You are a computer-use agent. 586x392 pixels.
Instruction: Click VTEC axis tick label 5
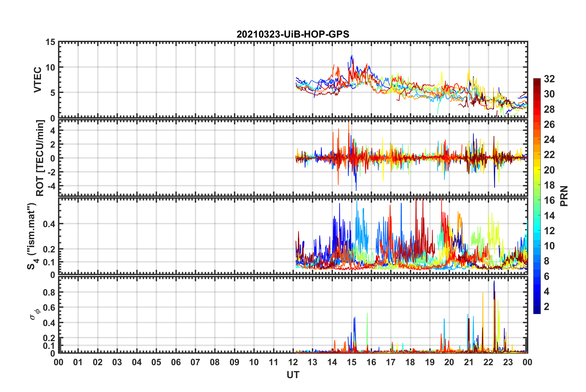tap(53, 93)
